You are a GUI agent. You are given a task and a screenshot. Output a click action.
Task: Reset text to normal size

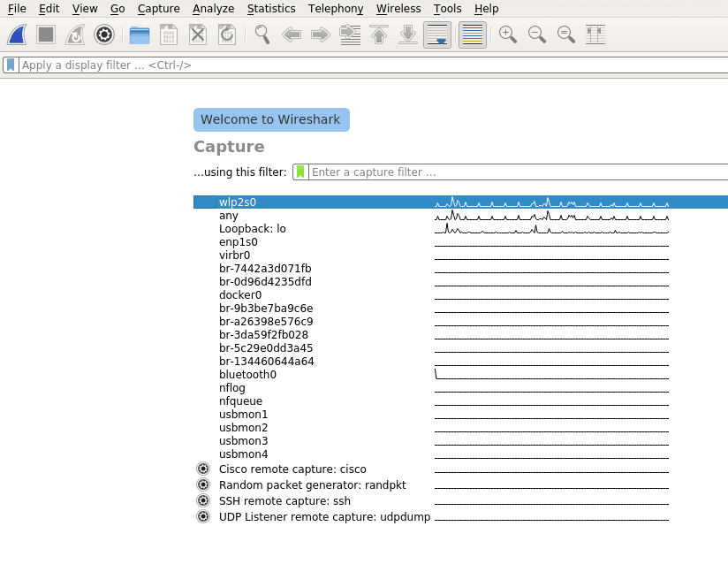566,34
